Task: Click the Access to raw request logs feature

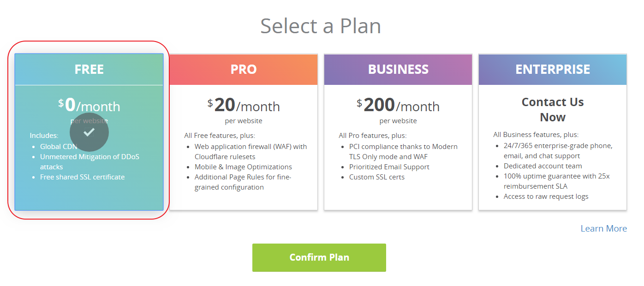Action: pos(546,197)
